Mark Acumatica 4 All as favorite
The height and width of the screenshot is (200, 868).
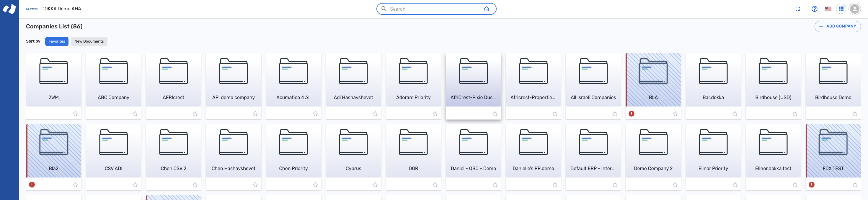pos(315,114)
